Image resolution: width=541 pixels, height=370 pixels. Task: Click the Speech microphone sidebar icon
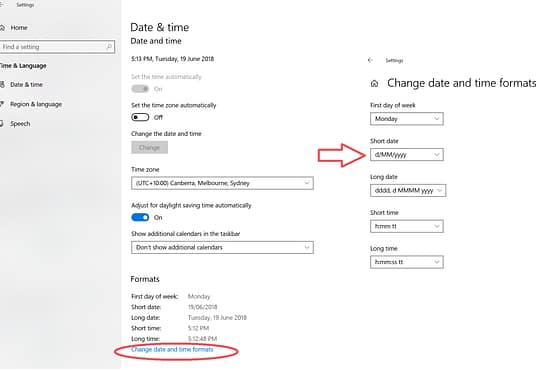click(2, 124)
